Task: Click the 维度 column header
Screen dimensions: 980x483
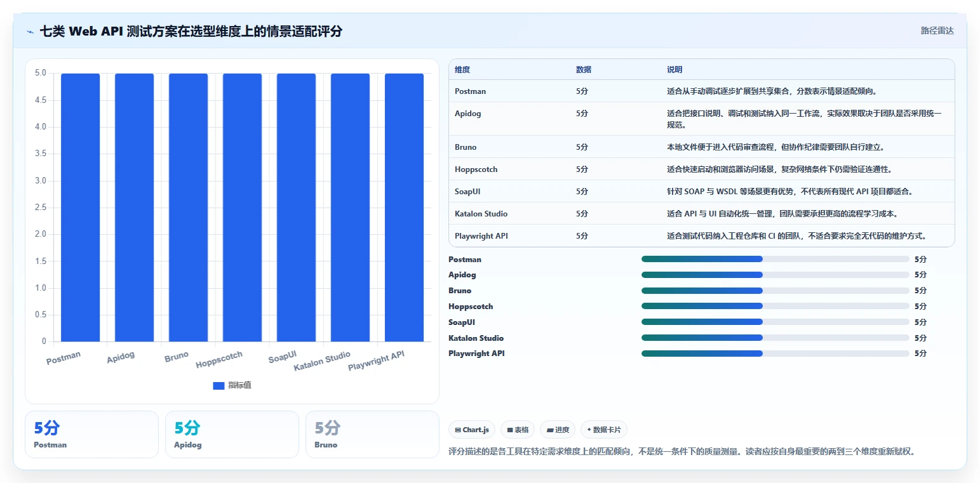Action: point(462,70)
